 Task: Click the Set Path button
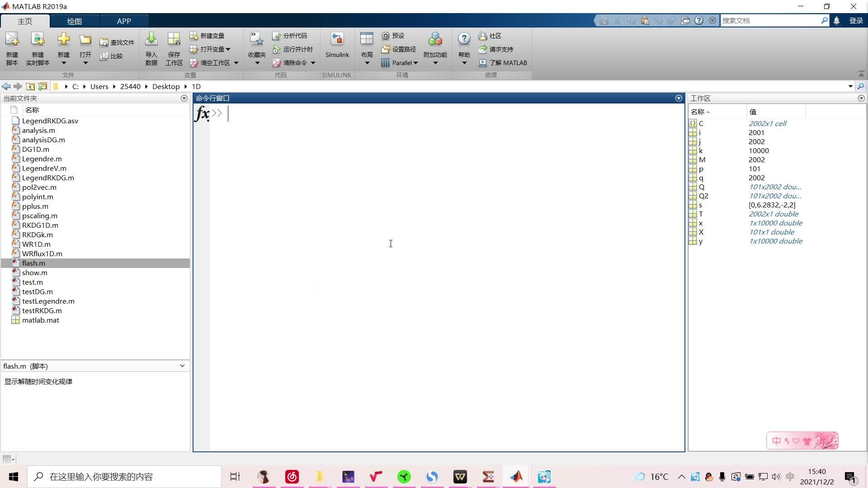click(x=399, y=49)
